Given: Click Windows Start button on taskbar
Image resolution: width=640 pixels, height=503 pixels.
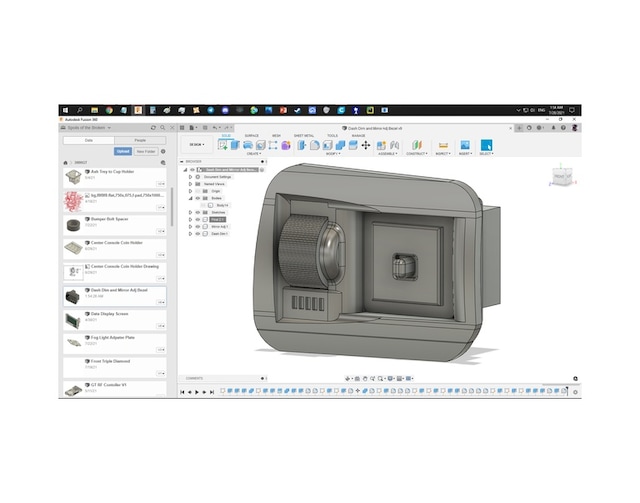Looking at the screenshot, I should [65, 110].
